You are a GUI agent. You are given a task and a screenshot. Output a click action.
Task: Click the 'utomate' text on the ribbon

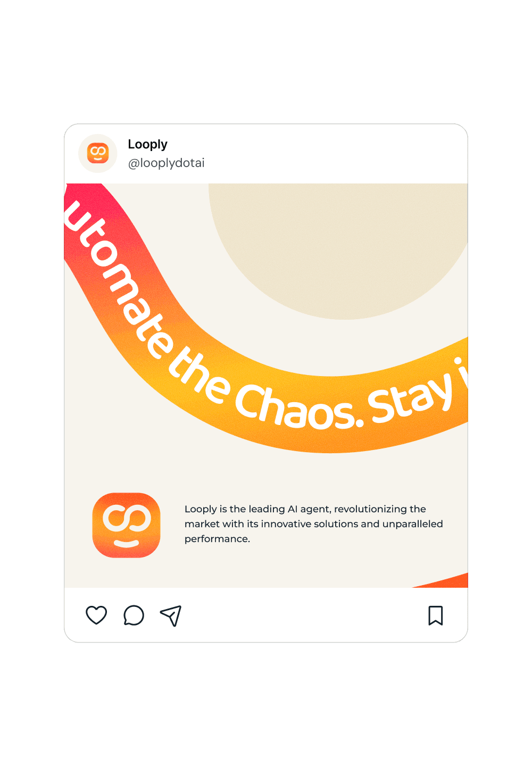[118, 279]
